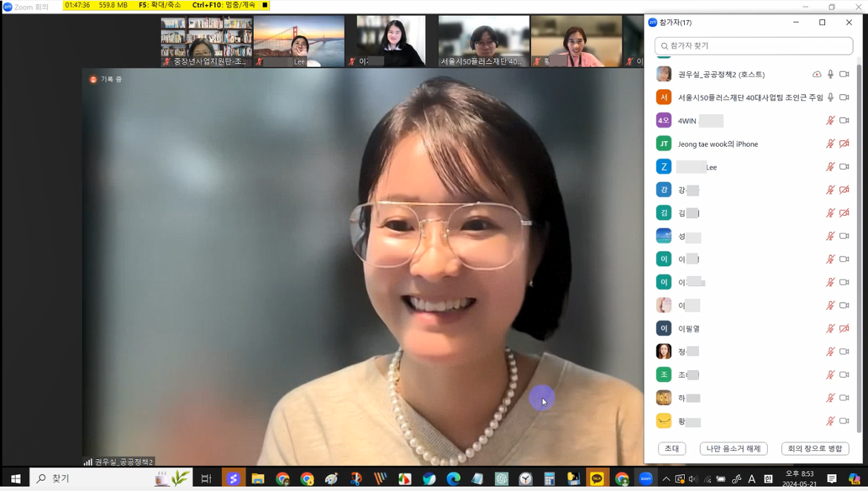Open Windows Task View on taskbar
868x491 pixels.
coord(206,479)
